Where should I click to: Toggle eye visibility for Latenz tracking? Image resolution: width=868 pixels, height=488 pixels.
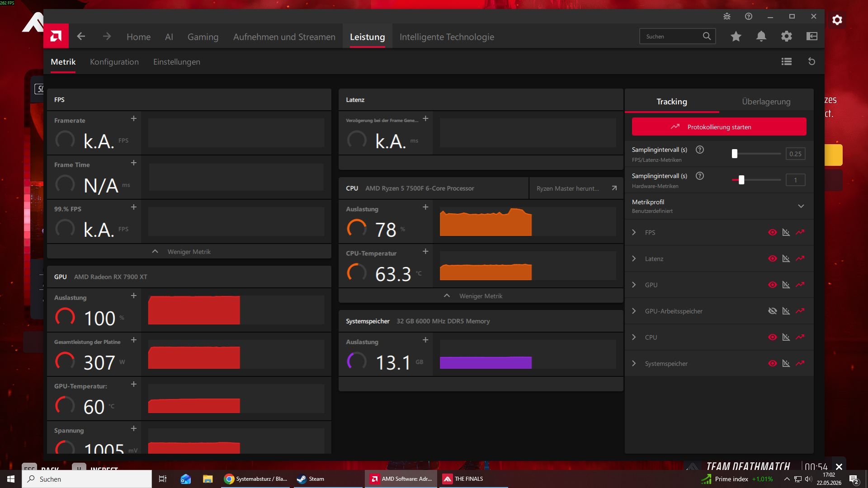[x=773, y=258]
